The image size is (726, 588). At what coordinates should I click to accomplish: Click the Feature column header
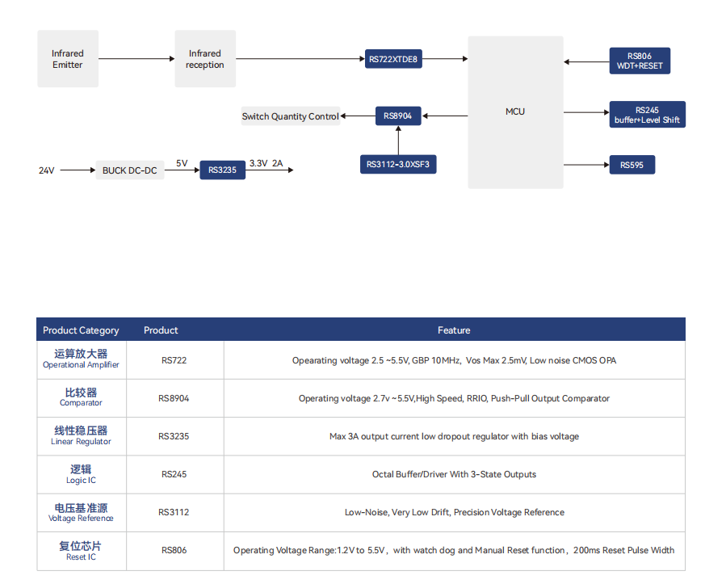pos(454,330)
